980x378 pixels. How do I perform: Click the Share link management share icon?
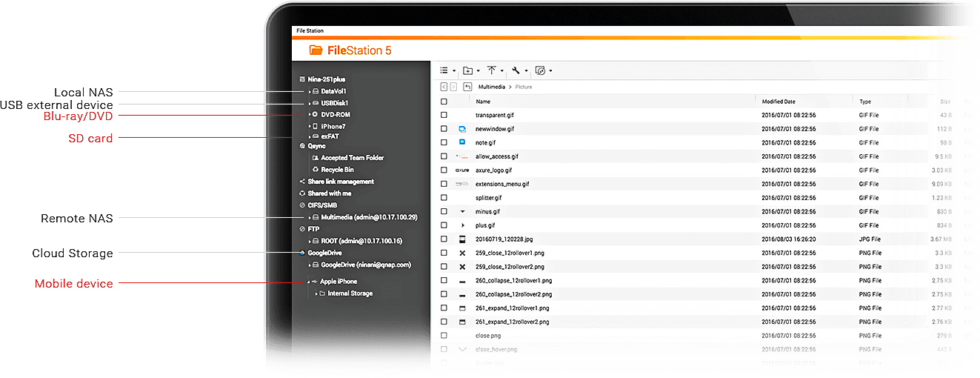302,182
